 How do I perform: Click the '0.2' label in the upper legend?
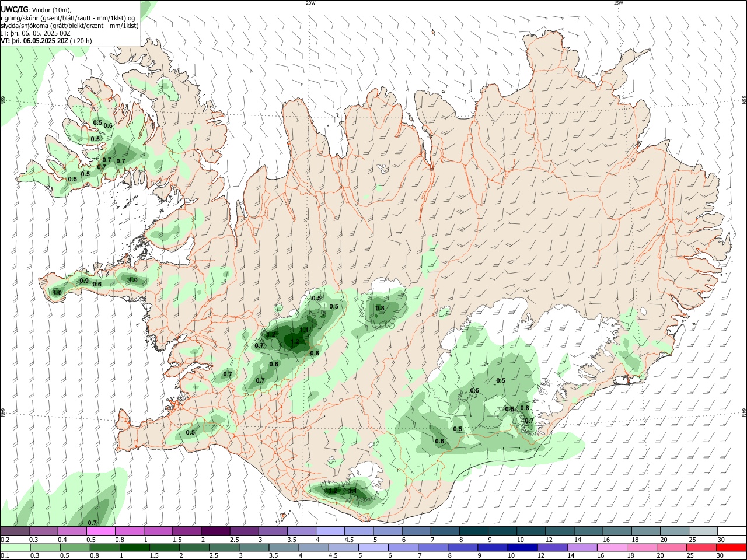pyautogui.click(x=5, y=540)
